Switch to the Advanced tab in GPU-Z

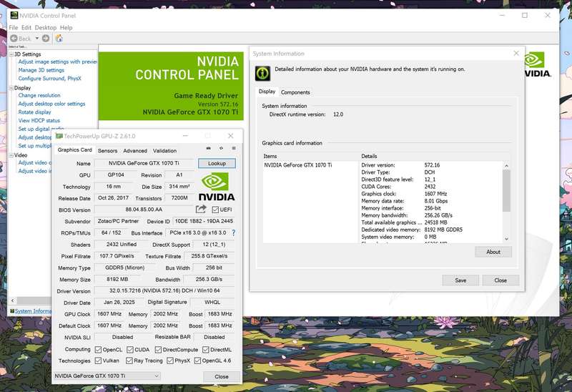[x=135, y=150]
